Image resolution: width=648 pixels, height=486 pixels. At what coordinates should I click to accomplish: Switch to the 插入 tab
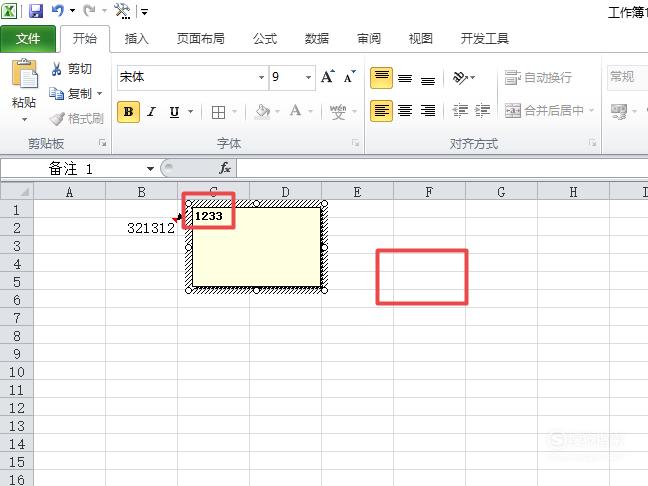137,39
